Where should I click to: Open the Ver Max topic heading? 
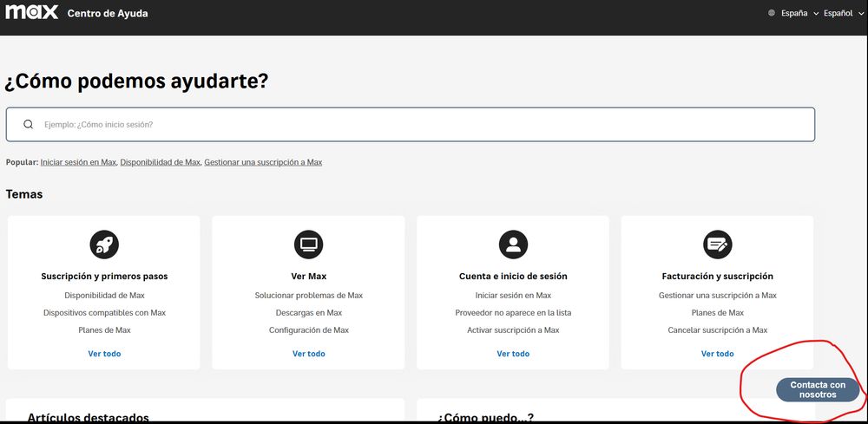(x=308, y=276)
